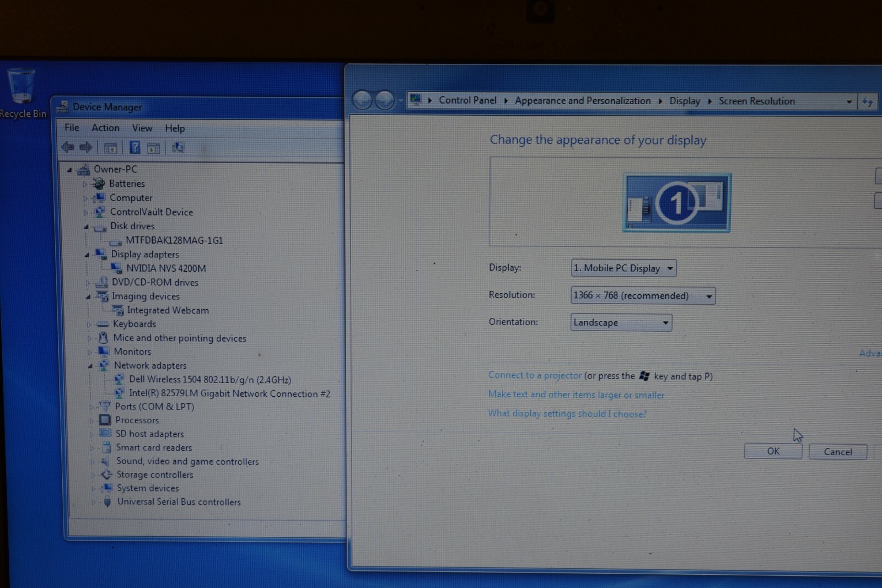The width and height of the screenshot is (882, 588).
Task: Click the Control Panel forward navigation button
Action: coord(385,100)
